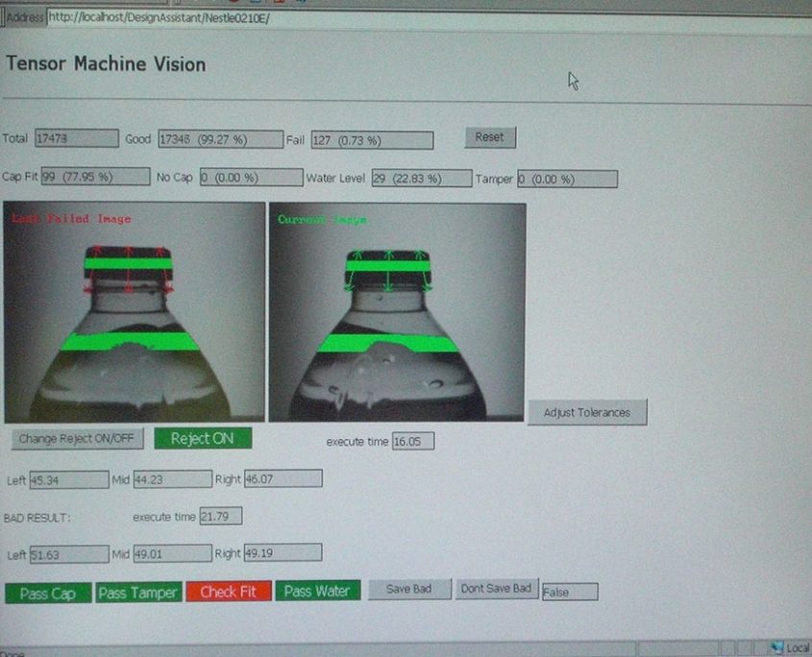
Task: Click the Dont Save Bad button
Action: [497, 590]
